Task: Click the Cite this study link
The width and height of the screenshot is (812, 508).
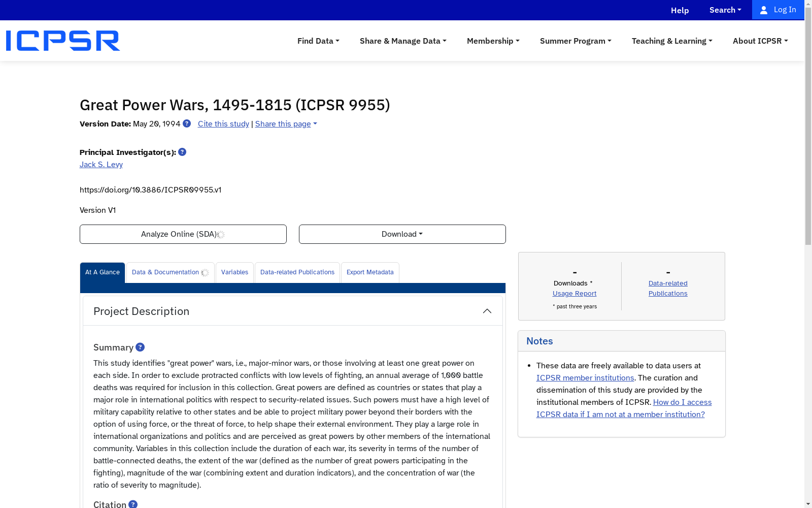Action: (223, 124)
